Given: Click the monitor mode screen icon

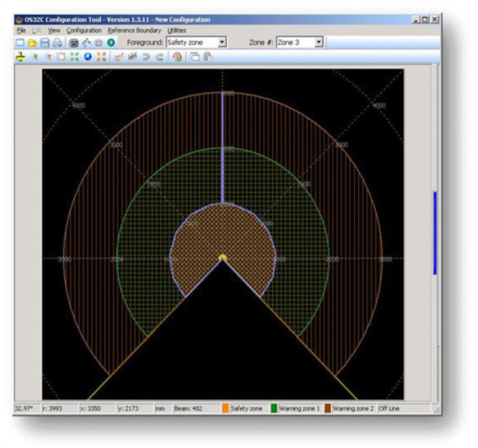Looking at the screenshot, I should pos(74,42).
